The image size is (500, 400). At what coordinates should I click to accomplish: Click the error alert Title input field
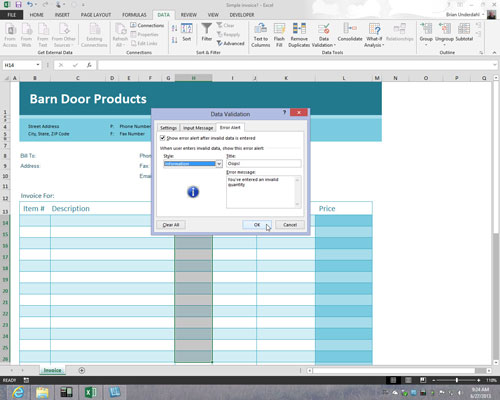[264, 163]
